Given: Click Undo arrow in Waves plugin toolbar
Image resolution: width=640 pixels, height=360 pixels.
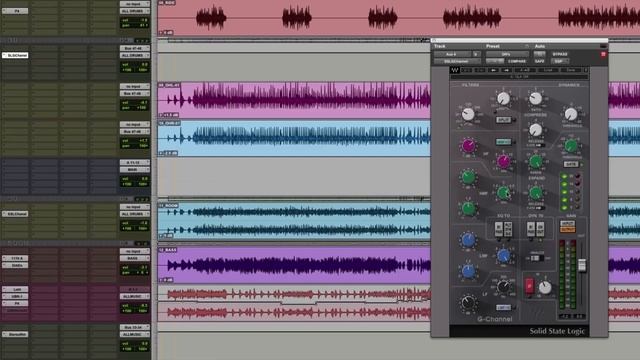Looking at the screenshot, I should point(467,70).
